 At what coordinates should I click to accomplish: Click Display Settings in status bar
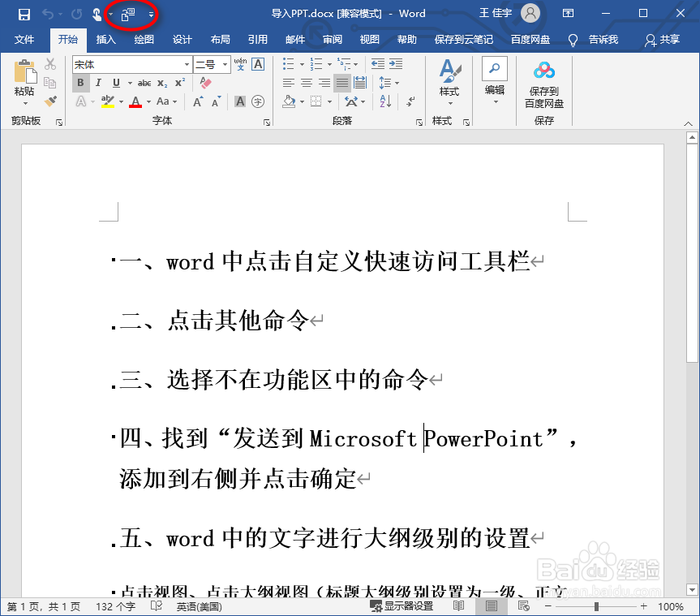click(402, 606)
